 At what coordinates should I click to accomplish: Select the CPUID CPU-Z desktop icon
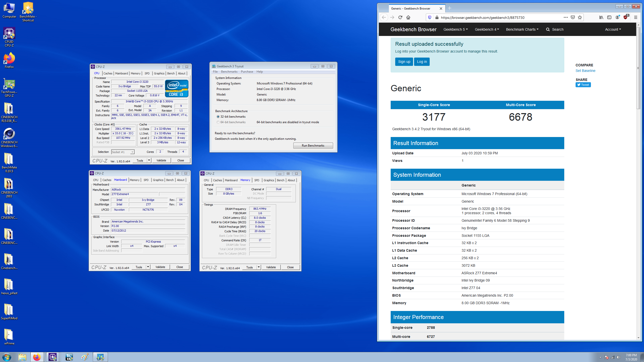pos(9,37)
